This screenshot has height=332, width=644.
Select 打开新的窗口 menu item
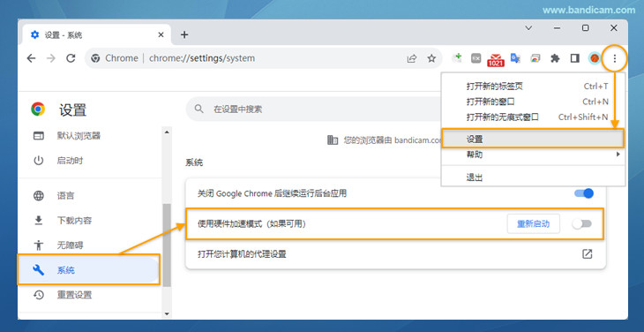533,102
